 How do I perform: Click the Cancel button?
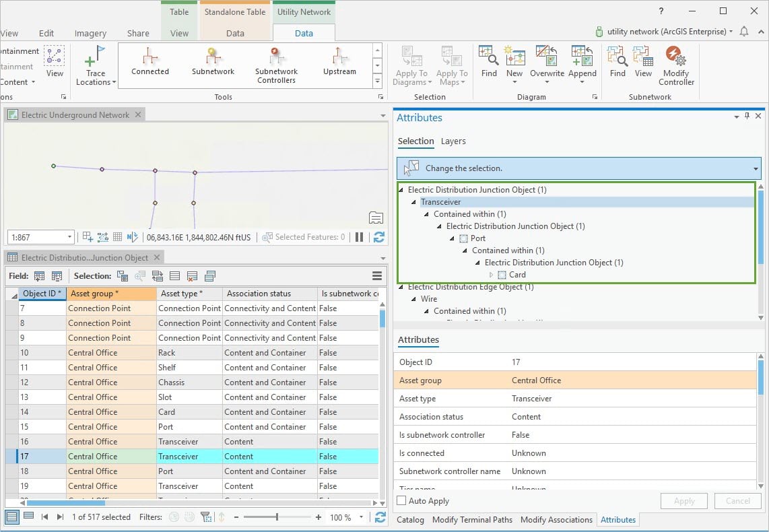[737, 500]
